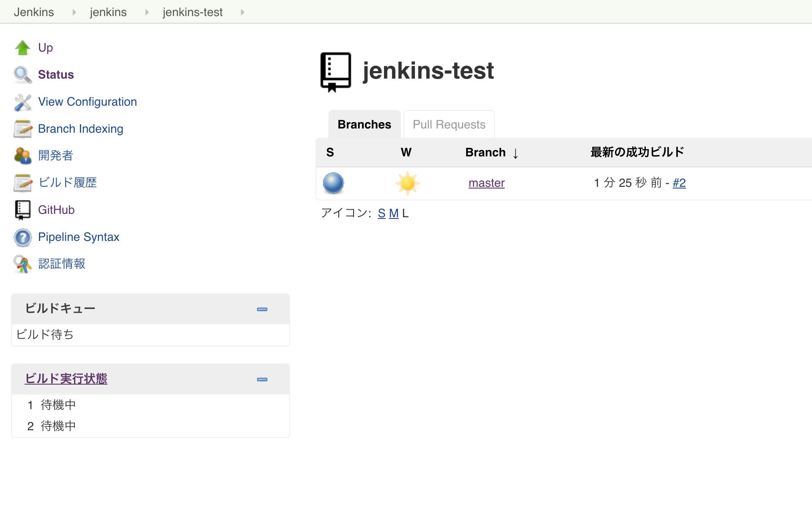Toggle the Branch column sort arrow

516,153
